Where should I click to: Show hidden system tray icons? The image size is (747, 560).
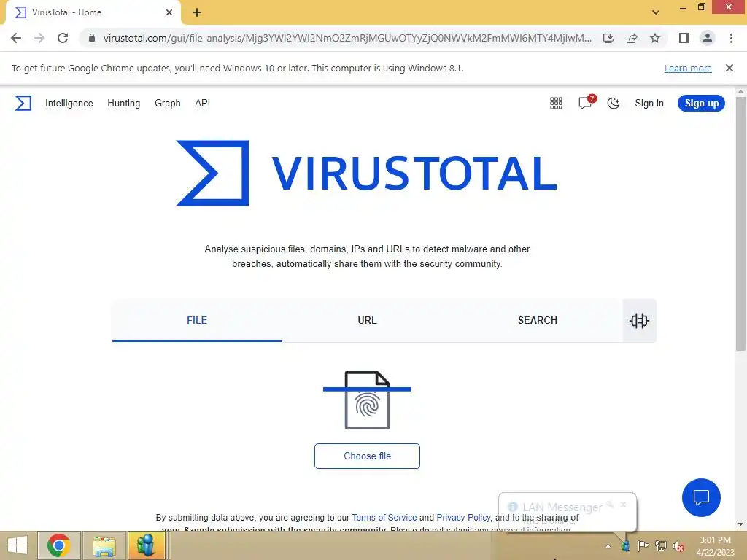pyautogui.click(x=608, y=546)
